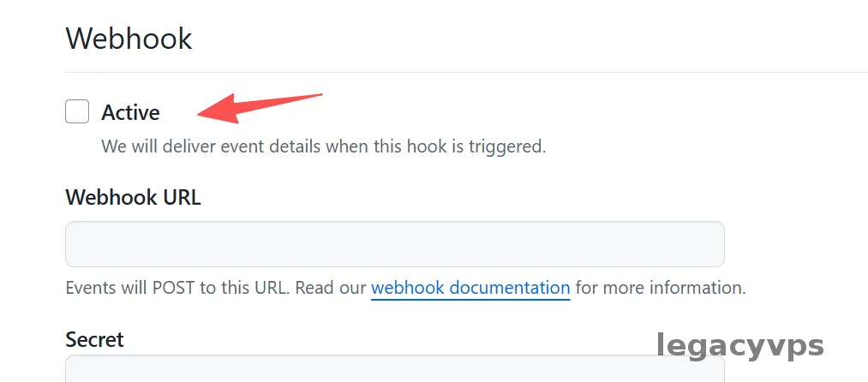Click the word "triggered" in Active description

click(x=506, y=146)
